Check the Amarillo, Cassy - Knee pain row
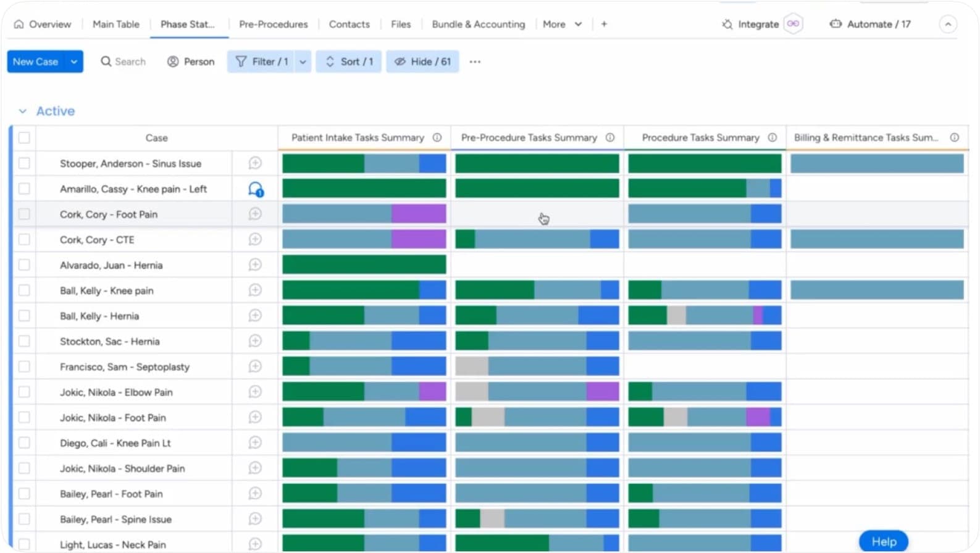The height and width of the screenshot is (553, 980). click(24, 188)
